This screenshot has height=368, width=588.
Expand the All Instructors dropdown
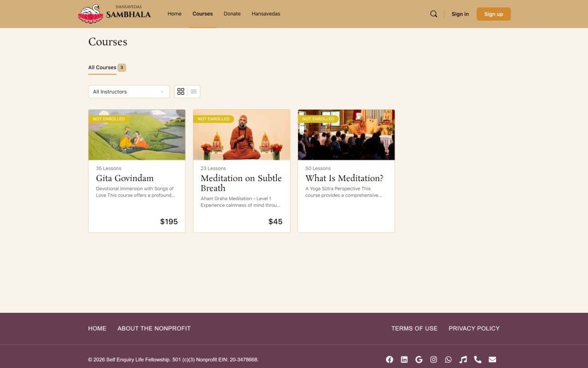(129, 91)
